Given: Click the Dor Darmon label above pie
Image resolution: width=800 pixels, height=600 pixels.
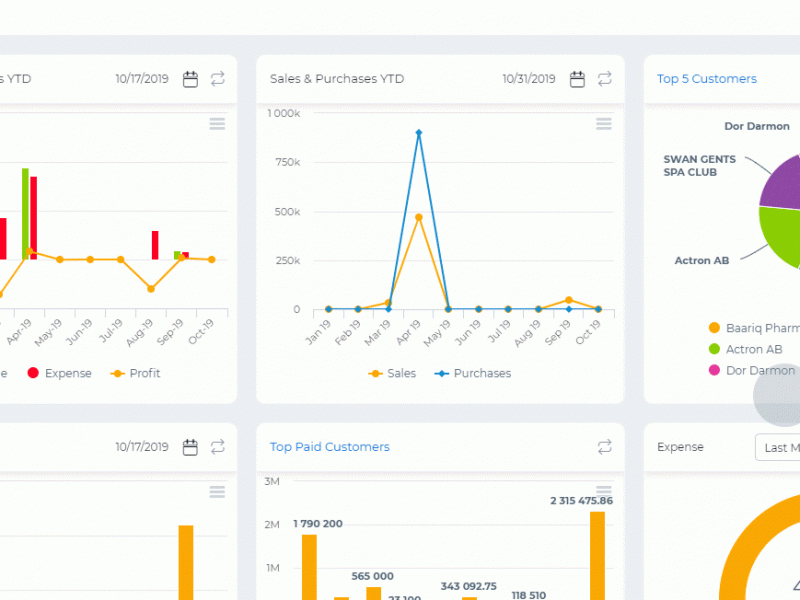Looking at the screenshot, I should click(x=757, y=127).
